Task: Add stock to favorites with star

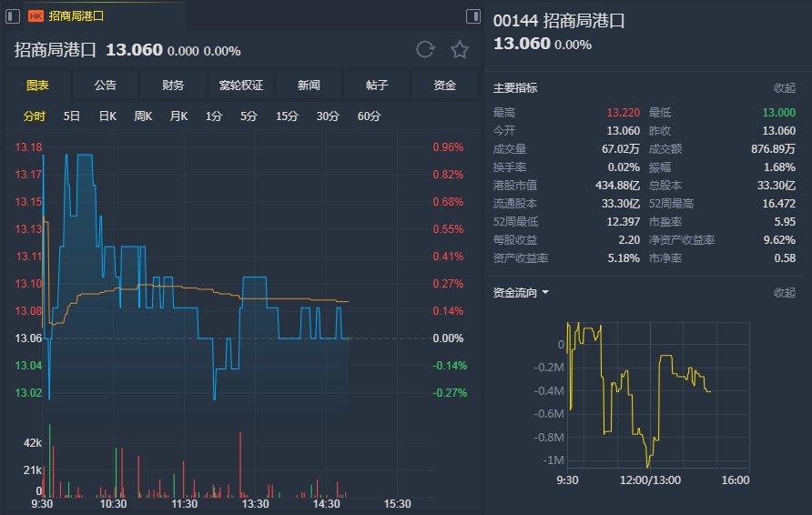Action: (x=460, y=50)
